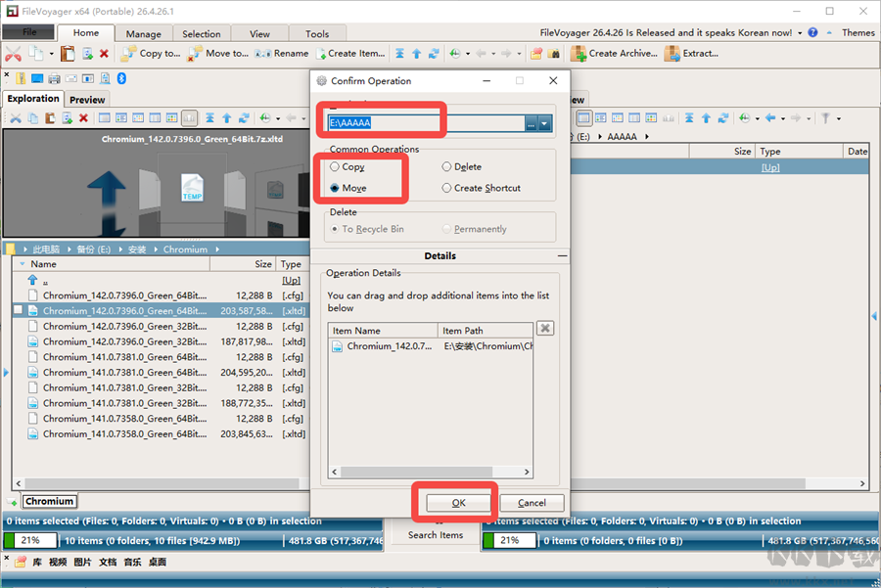This screenshot has width=881, height=588.
Task: Click the blue computer monitor icon
Action: pos(37,78)
